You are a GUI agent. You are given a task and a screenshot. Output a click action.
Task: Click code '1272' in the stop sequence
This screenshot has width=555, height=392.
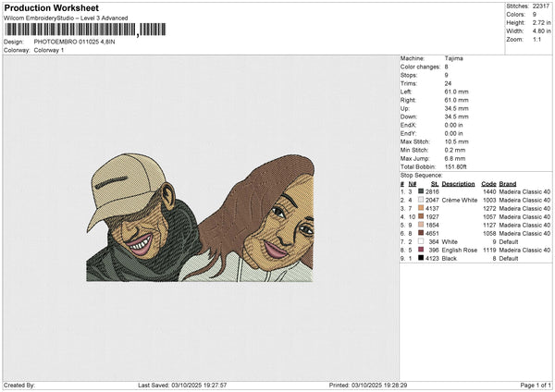click(489, 208)
